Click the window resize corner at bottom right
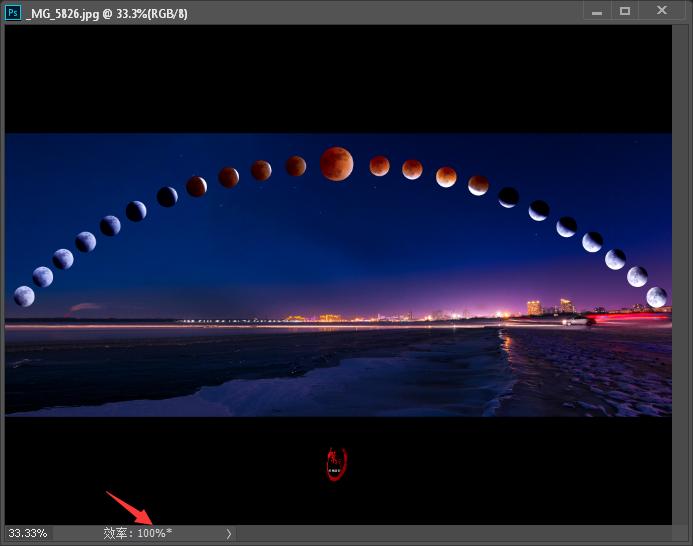Image resolution: width=693 pixels, height=546 pixels. pyautogui.click(x=683, y=535)
